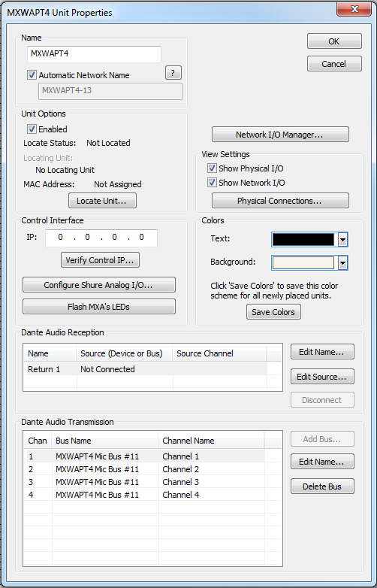Click the black Text color swatch
377x588 pixels.
point(303,239)
